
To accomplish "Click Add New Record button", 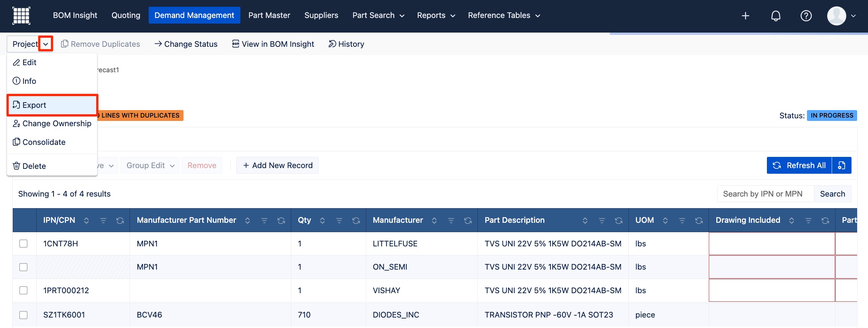I will click(x=277, y=165).
